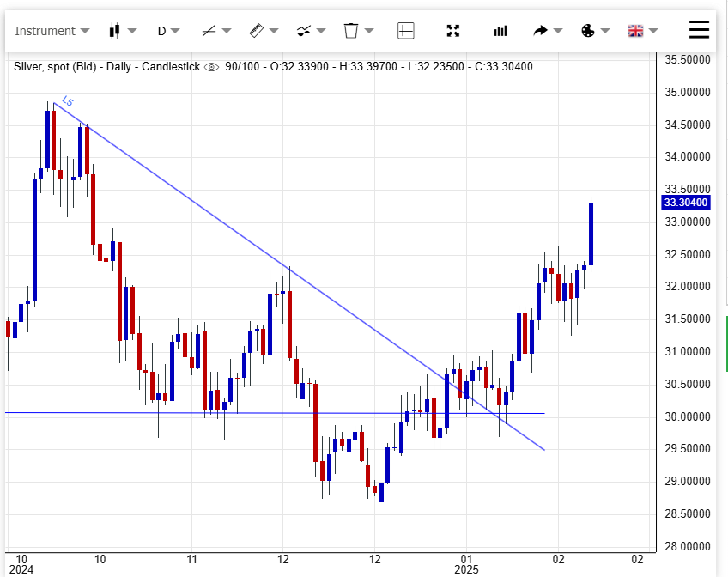Click the 30.00000 price axis label
Screen dimensions: 728x577
pos(688,416)
